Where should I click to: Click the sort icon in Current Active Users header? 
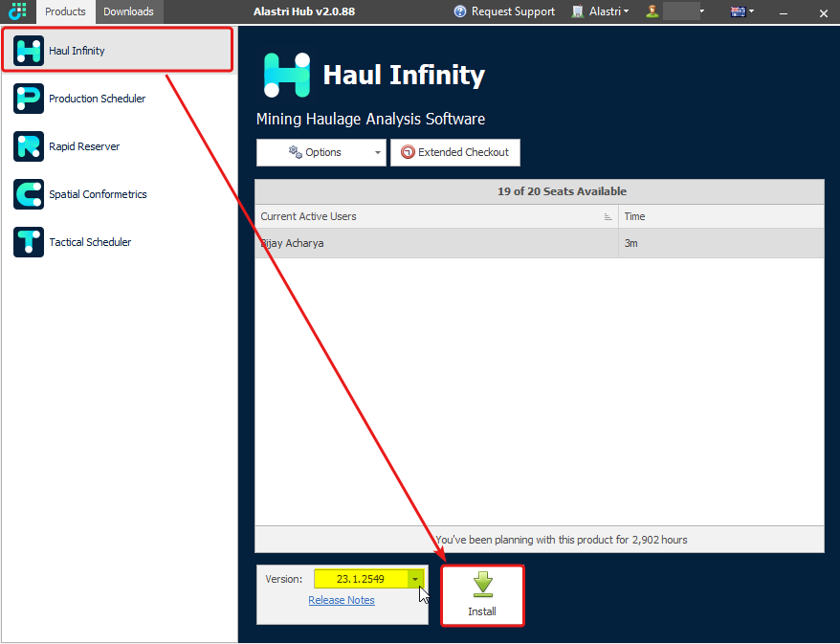[x=608, y=217]
